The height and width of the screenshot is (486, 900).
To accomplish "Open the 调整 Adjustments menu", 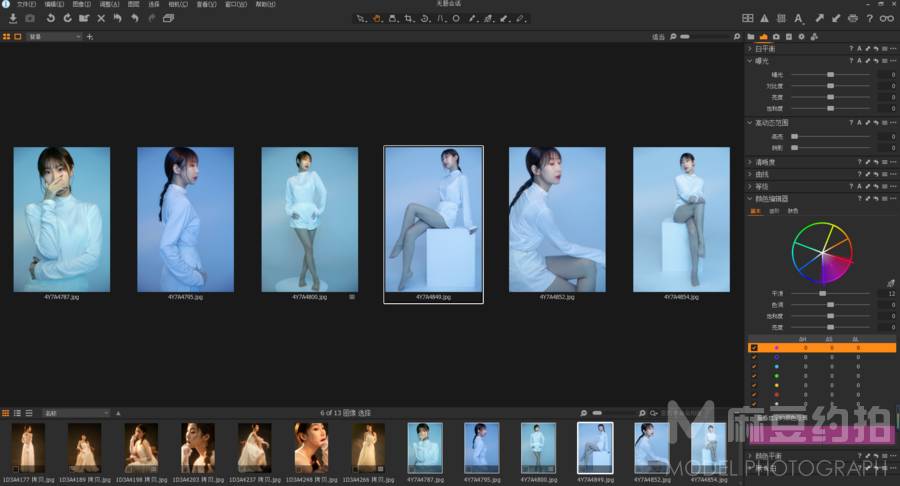I will tap(109, 4).
